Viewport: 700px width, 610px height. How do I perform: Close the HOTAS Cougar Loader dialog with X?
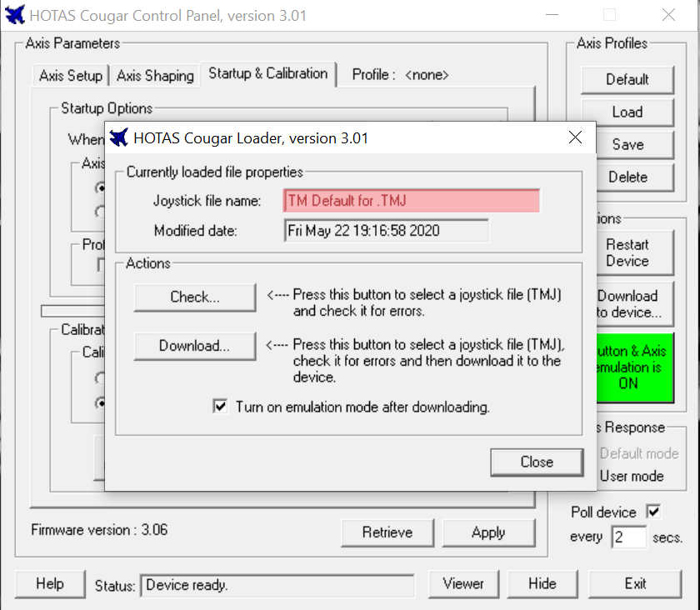click(575, 137)
